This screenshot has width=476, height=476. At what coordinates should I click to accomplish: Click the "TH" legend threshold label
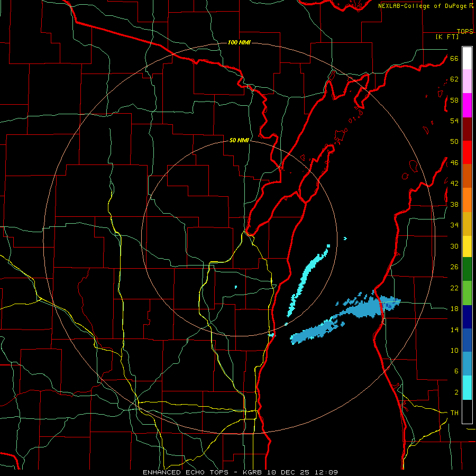click(454, 413)
